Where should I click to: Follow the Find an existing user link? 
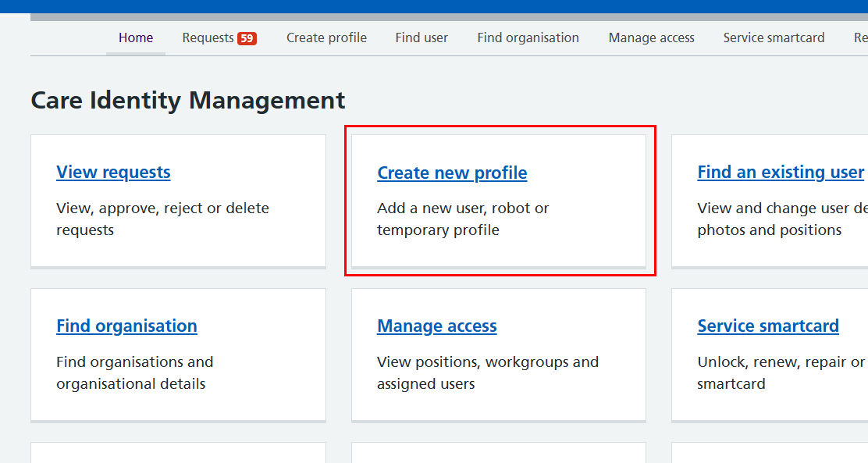(781, 173)
